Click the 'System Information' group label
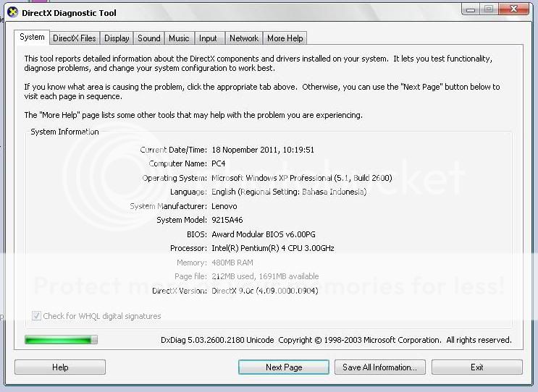Image resolution: width=538 pixels, height=392 pixels. click(64, 132)
